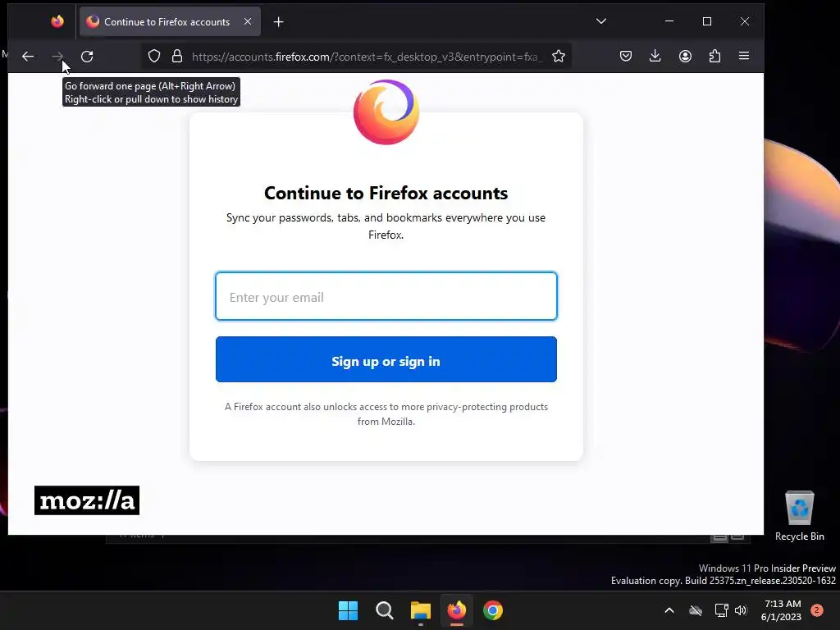
Task: Open the Extensions puzzle-piece menu
Action: [x=714, y=56]
